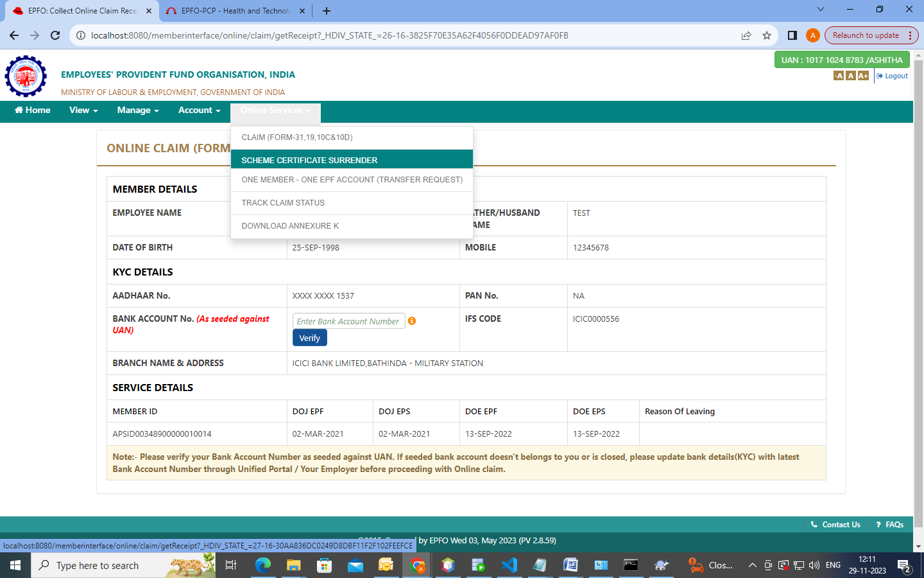
Task: Click the browser address bar URL
Action: point(330,35)
